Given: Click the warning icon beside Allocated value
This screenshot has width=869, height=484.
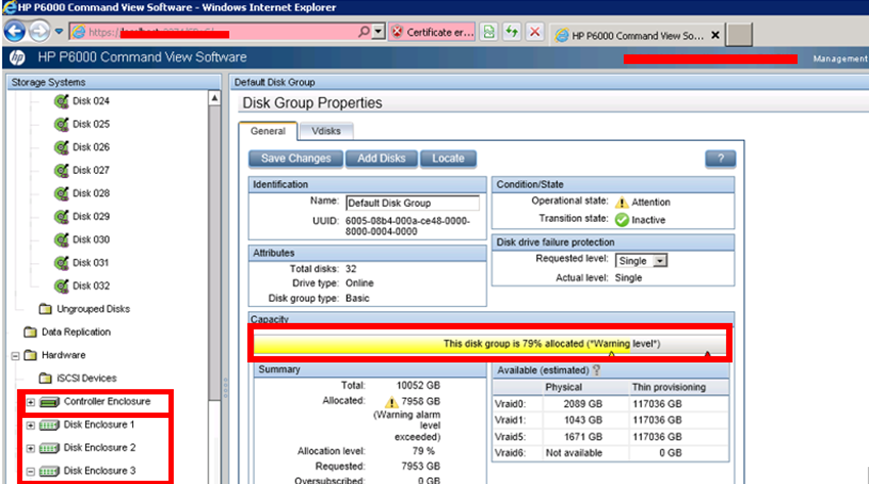Looking at the screenshot, I should (391, 401).
